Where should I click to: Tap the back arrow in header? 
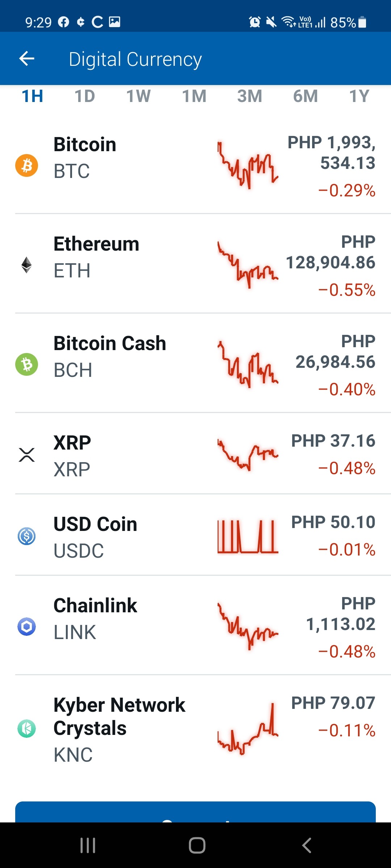pyautogui.click(x=27, y=59)
